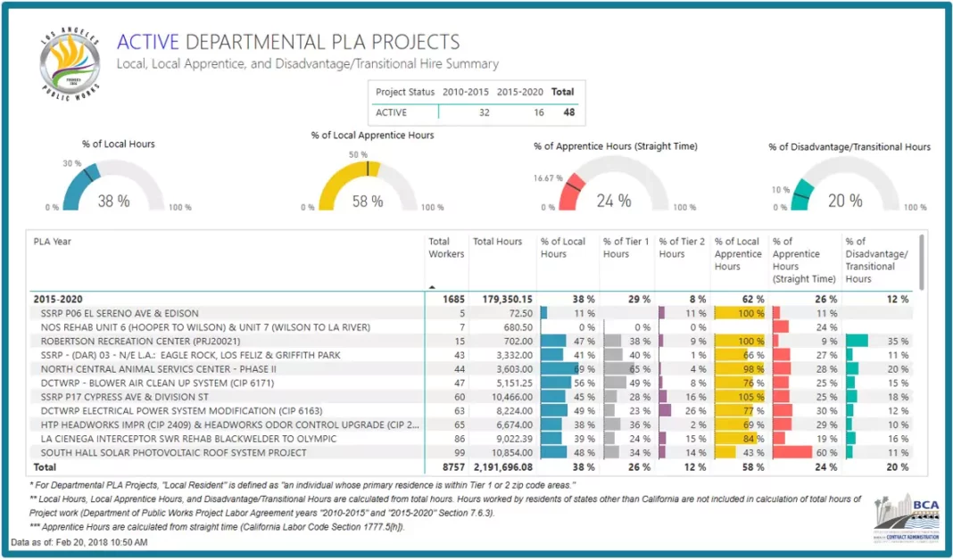The width and height of the screenshot is (953, 560).
Task: Select the ACTIVE project status row
Action: pyautogui.click(x=392, y=112)
